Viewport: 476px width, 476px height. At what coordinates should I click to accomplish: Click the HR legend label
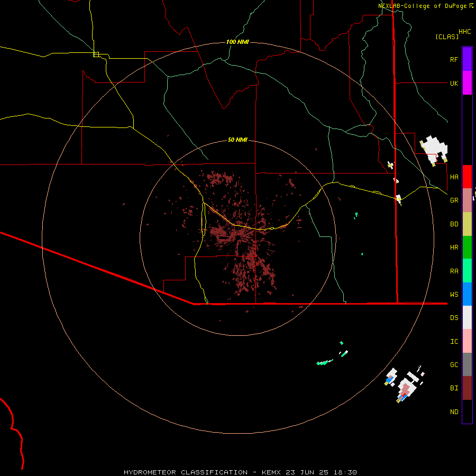click(454, 248)
